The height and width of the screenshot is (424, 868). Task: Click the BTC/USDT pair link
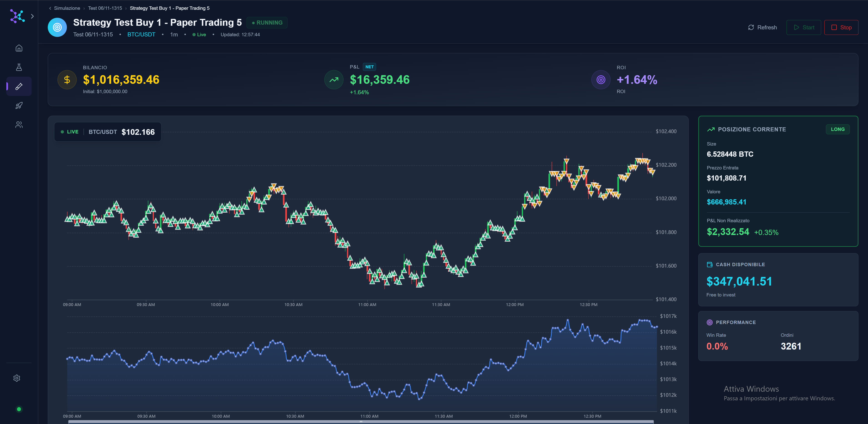(x=141, y=34)
